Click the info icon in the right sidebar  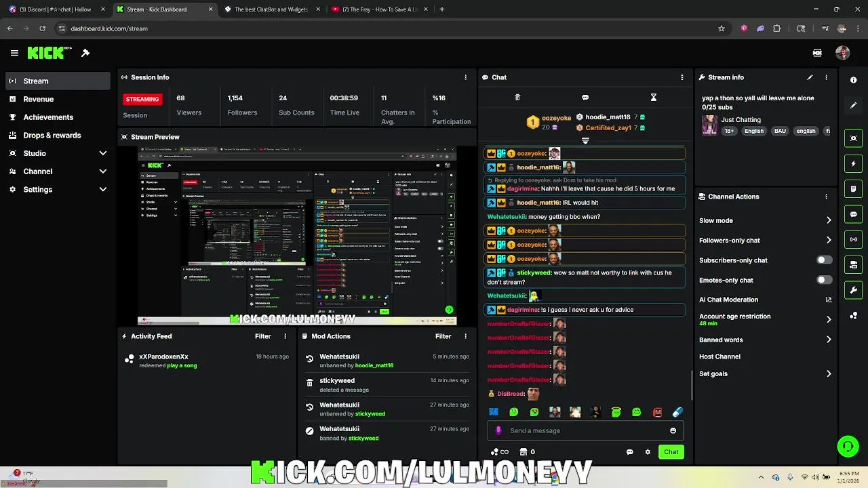(x=854, y=80)
